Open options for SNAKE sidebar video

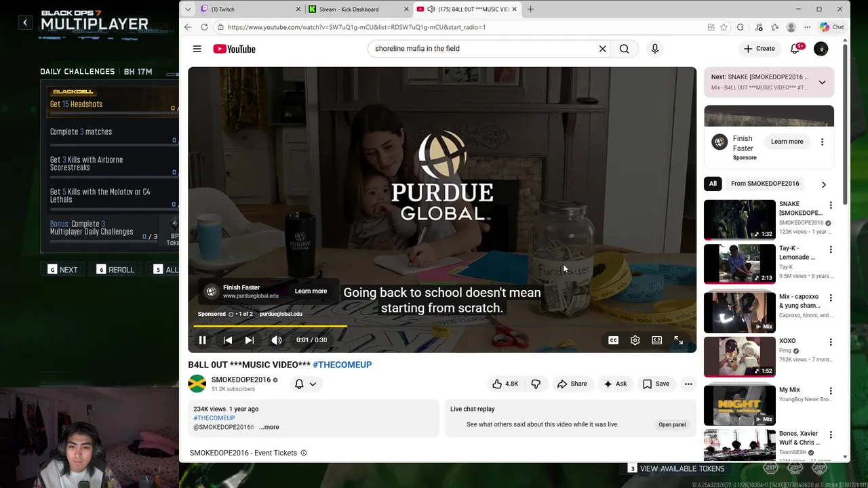tap(831, 205)
